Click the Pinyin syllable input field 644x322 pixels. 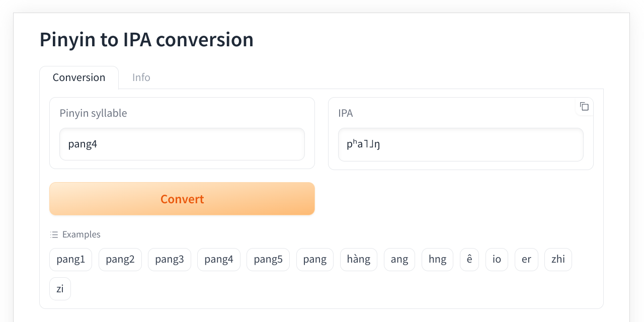click(182, 144)
